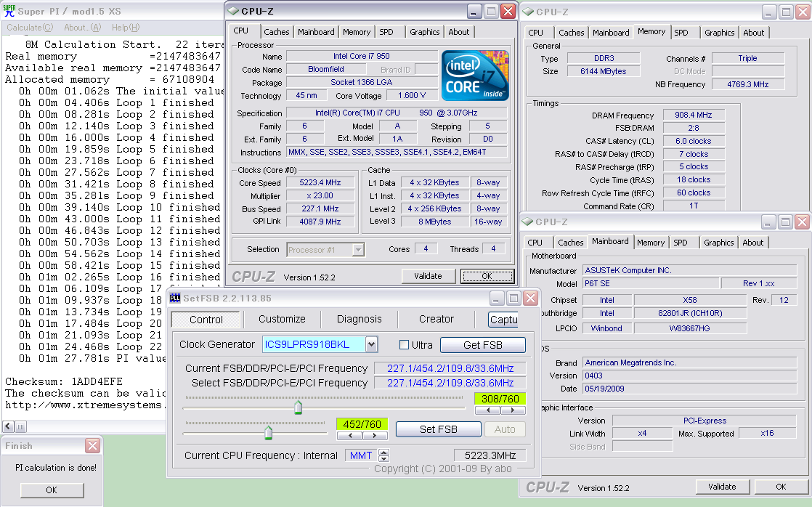The image size is (812, 507).
Task: Click left arrow under 308/760 value
Action: [x=488, y=410]
